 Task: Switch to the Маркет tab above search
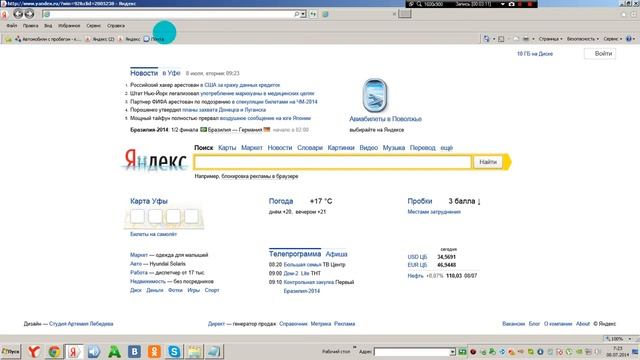click(252, 148)
